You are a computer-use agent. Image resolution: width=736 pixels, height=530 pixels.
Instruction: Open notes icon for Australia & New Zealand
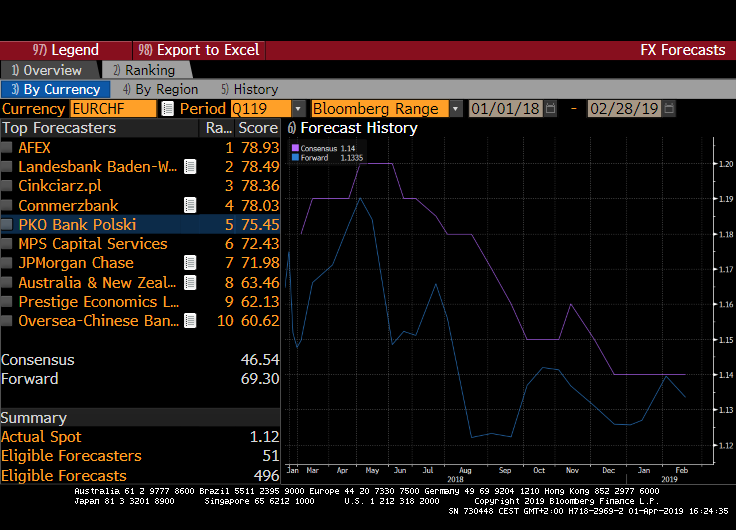point(190,283)
